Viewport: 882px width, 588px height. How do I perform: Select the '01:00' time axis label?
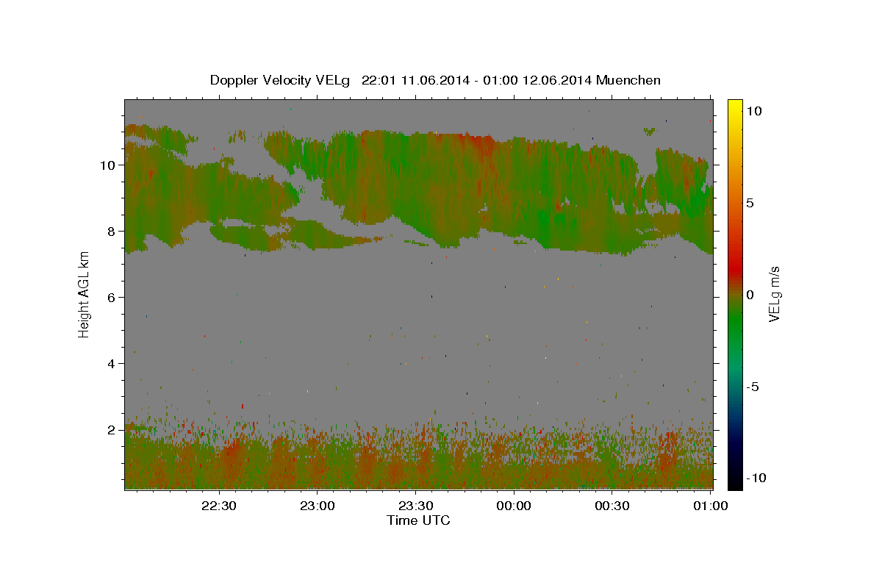[710, 506]
